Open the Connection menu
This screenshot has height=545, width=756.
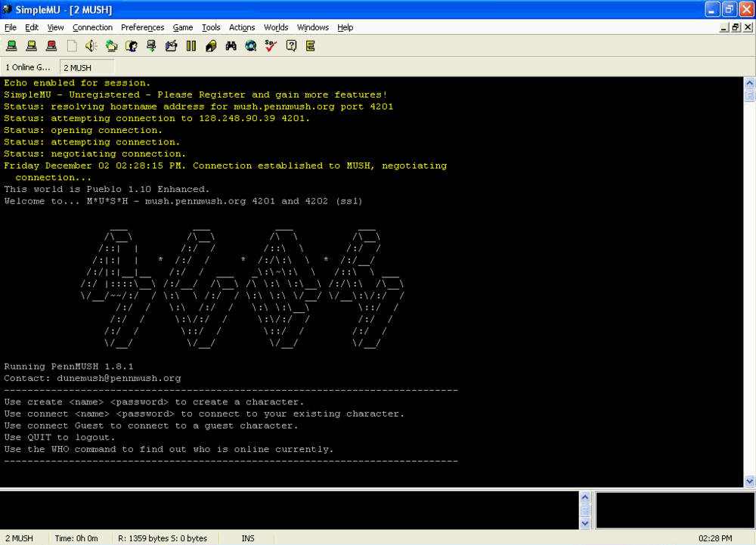92,27
